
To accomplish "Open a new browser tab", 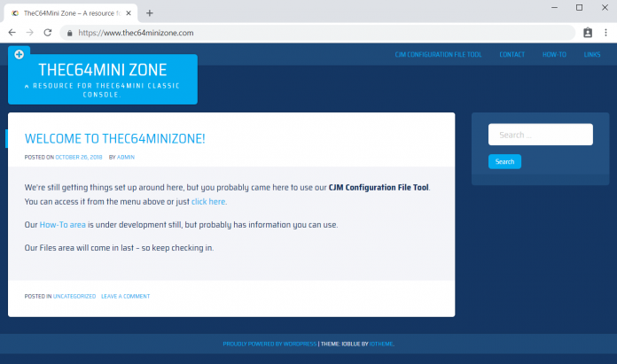I will (150, 13).
